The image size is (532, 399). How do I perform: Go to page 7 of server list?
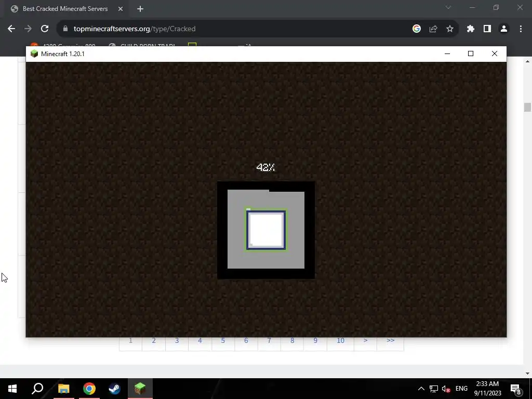coord(269,341)
